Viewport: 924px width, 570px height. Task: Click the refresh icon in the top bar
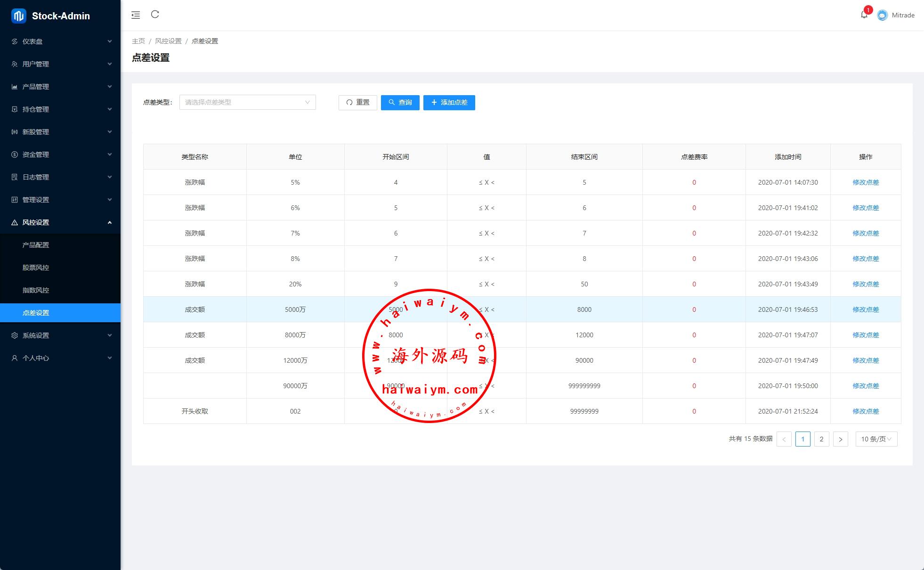[155, 15]
